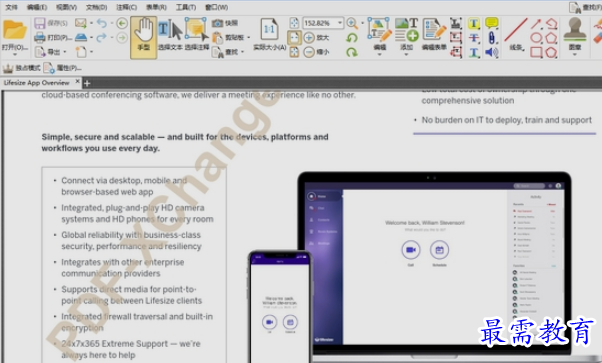
Task: Click the magnifier zoom tool icon
Action: 352,23
